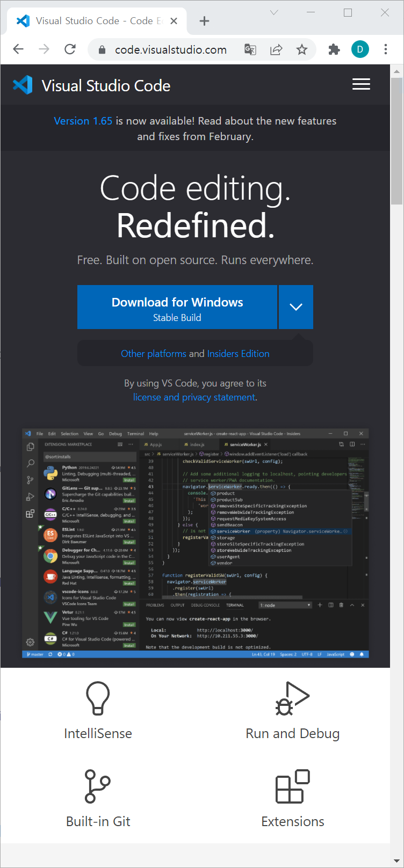Open Chrome's three-dot menu

point(386,50)
